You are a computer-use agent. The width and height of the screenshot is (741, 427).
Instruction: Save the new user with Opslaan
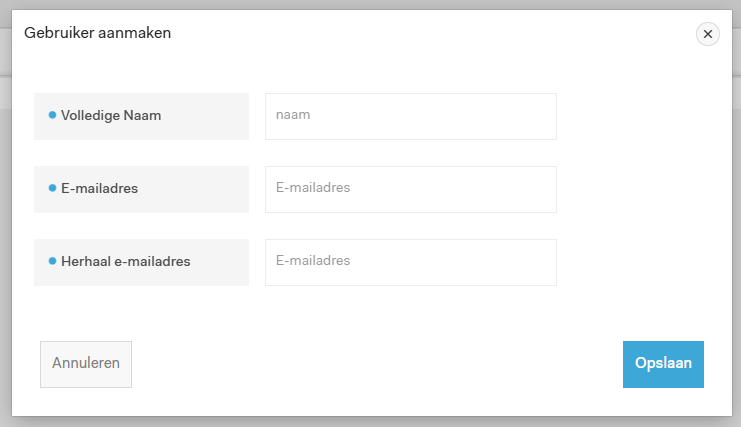[x=663, y=364]
